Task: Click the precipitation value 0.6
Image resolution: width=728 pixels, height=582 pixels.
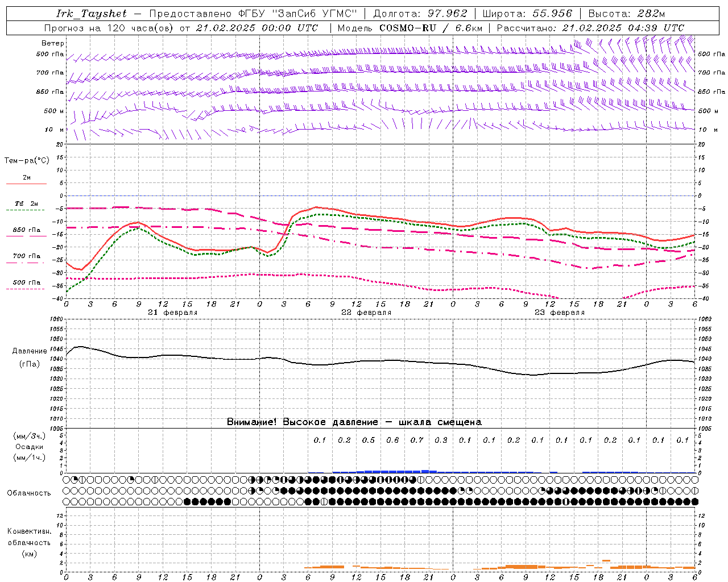Action: point(392,440)
